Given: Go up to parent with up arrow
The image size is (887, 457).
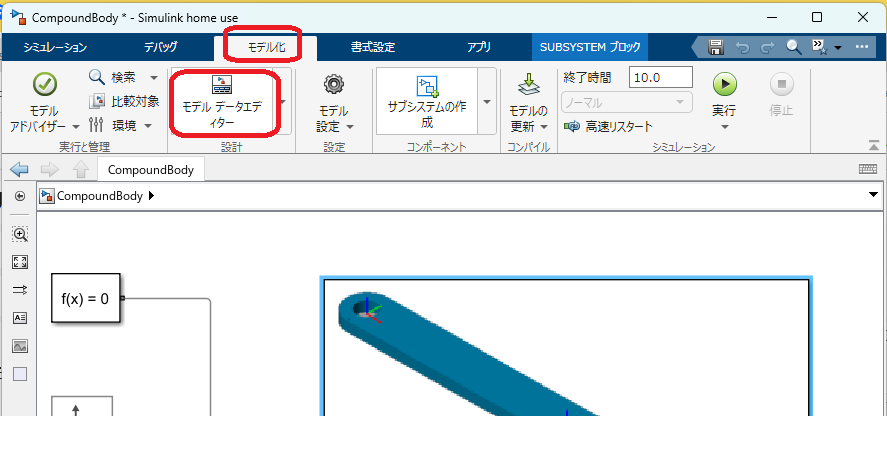Looking at the screenshot, I should coord(81,169).
